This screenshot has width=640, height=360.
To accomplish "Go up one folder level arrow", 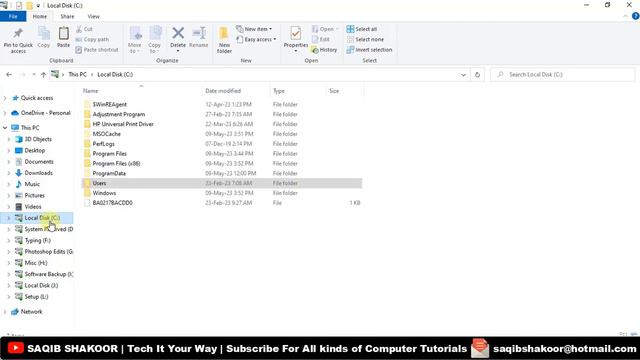I will coord(43,75).
